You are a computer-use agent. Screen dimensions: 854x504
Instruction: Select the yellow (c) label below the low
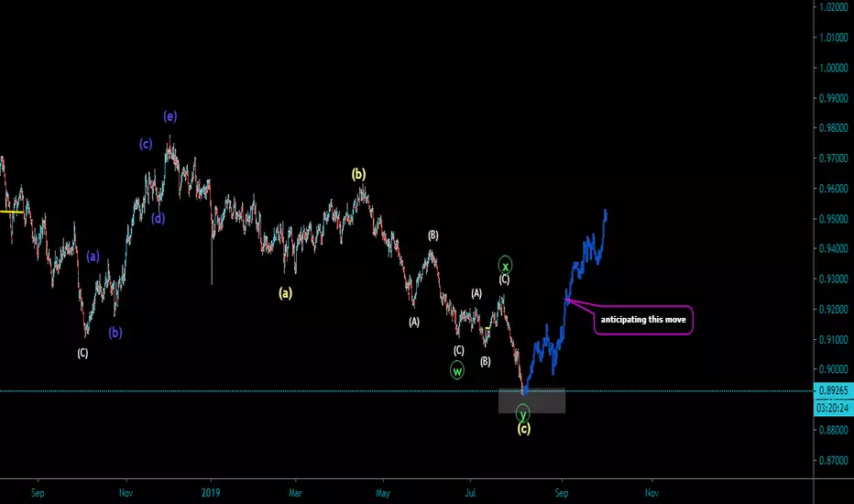click(523, 429)
